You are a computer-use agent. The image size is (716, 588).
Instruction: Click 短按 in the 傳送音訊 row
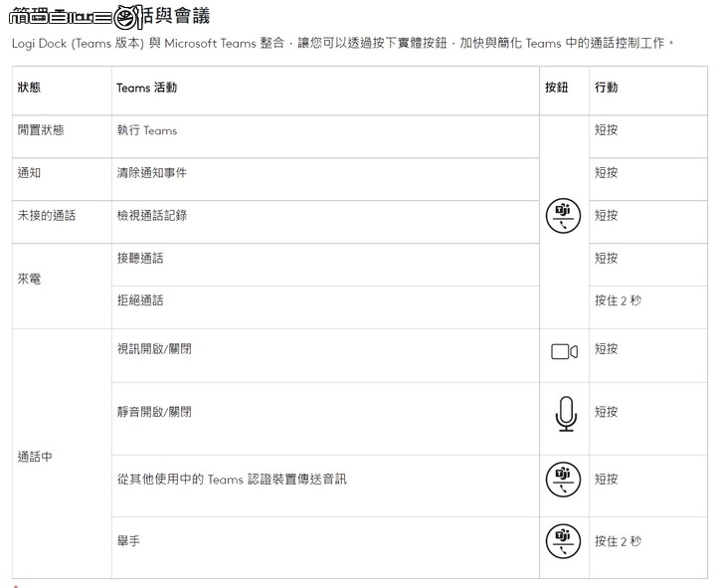tap(606, 479)
